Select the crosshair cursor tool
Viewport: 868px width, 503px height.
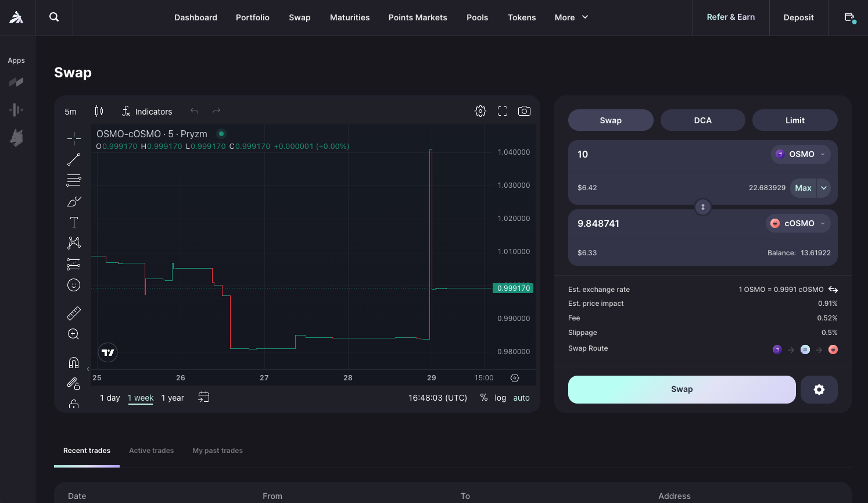point(74,138)
